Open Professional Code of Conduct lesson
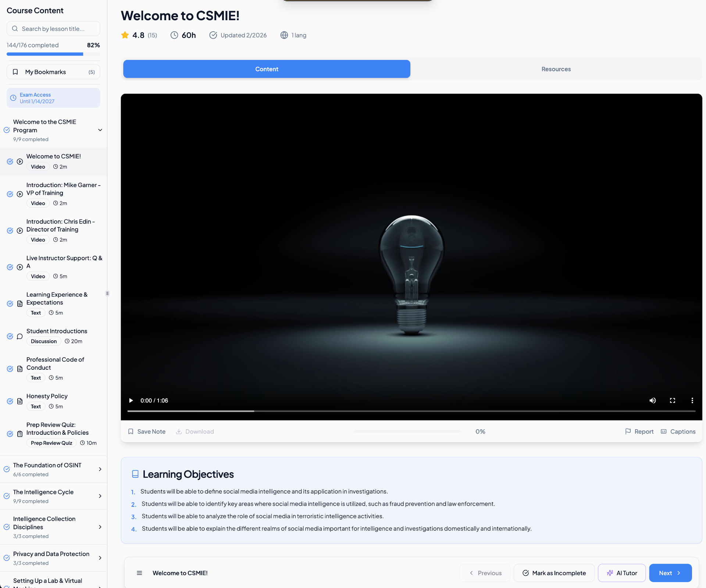This screenshot has width=706, height=588. pos(53,368)
